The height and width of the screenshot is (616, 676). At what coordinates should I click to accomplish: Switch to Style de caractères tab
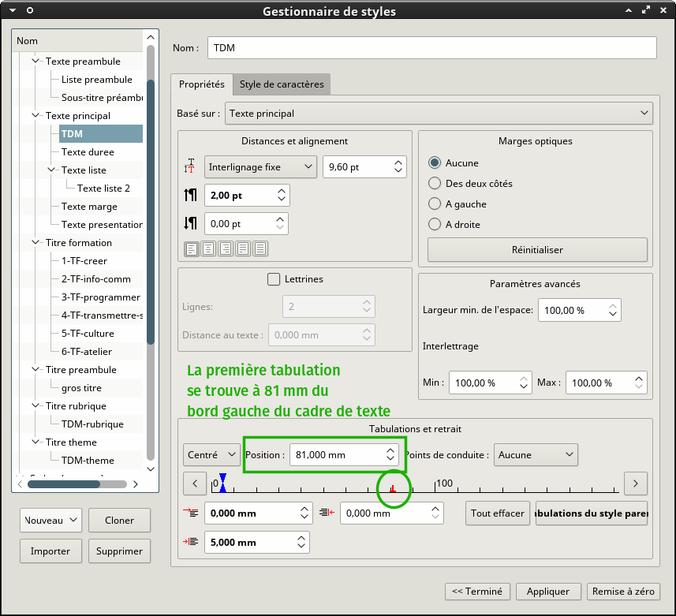(x=282, y=84)
